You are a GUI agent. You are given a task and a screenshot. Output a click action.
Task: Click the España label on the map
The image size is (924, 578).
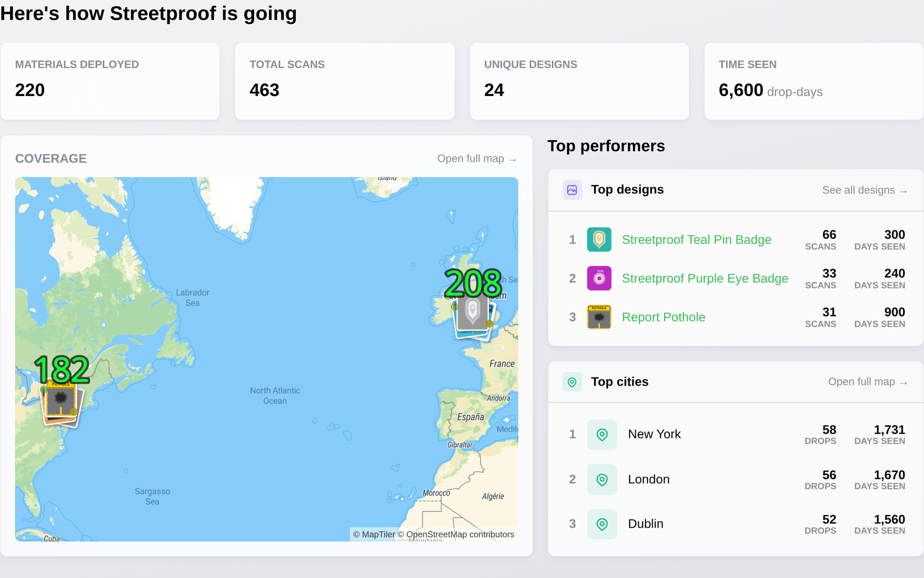point(471,417)
